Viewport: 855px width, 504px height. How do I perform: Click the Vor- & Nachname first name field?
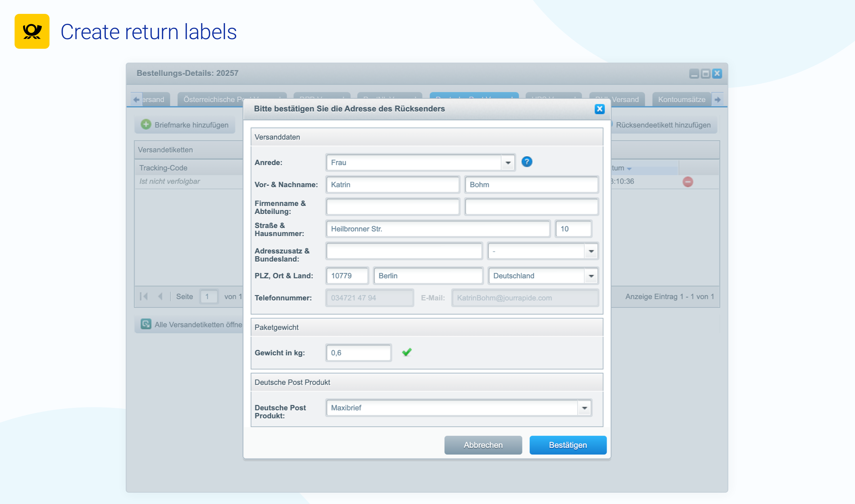point(393,184)
